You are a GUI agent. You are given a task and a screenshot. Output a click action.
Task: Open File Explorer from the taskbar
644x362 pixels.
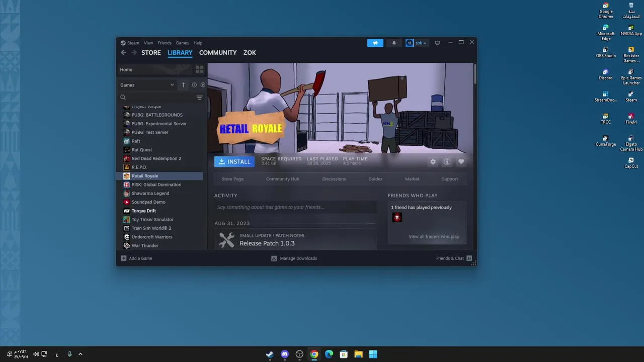tap(358, 354)
